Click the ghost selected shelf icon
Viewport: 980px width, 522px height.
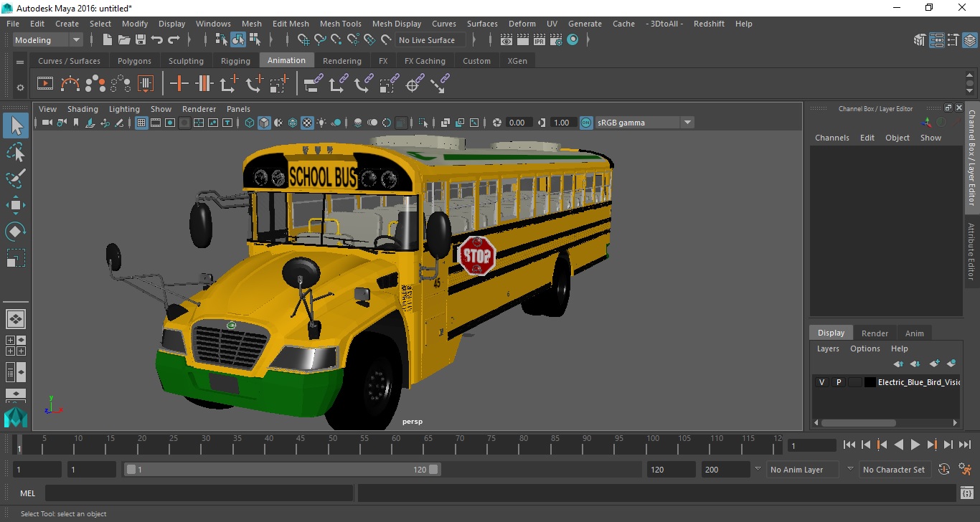pyautogui.click(x=95, y=84)
